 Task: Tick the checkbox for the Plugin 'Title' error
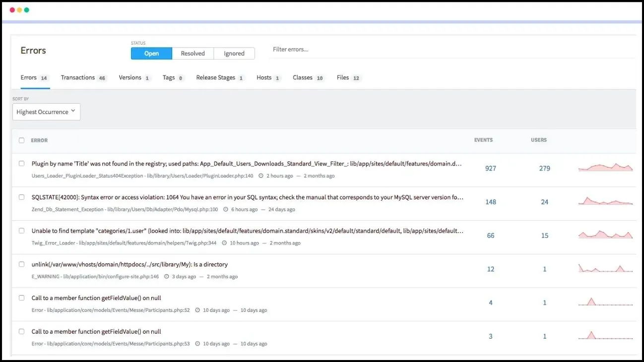point(21,163)
